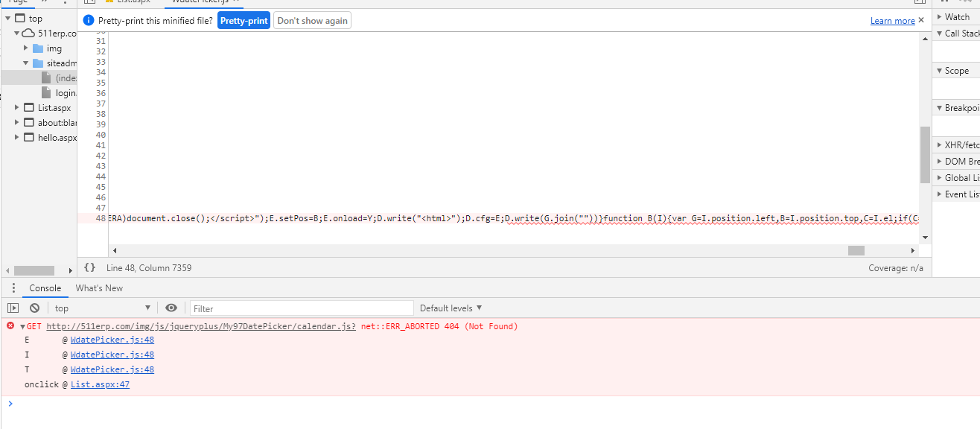
Task: Close the pretty-print info bar
Action: click(921, 20)
